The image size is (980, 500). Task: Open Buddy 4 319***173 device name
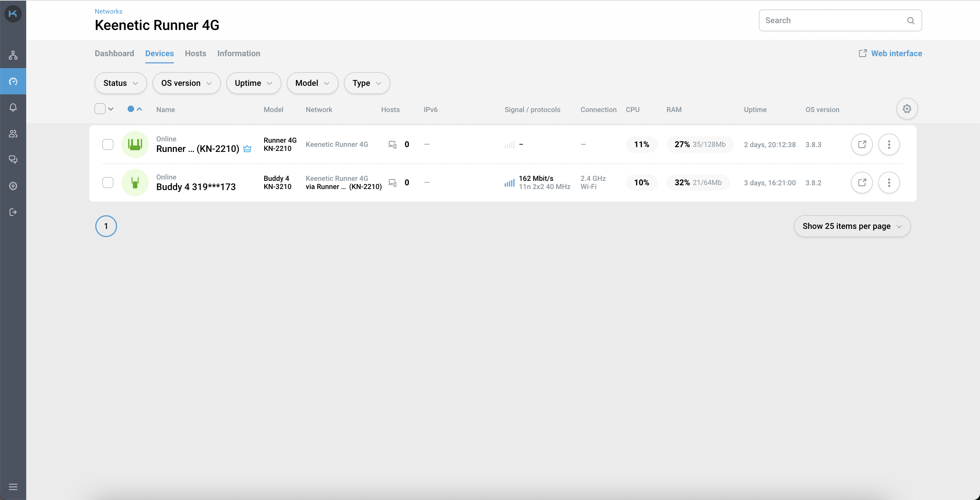(196, 187)
